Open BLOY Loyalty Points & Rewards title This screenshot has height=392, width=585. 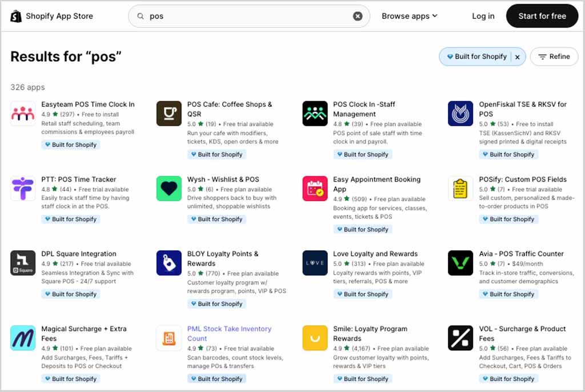(223, 258)
